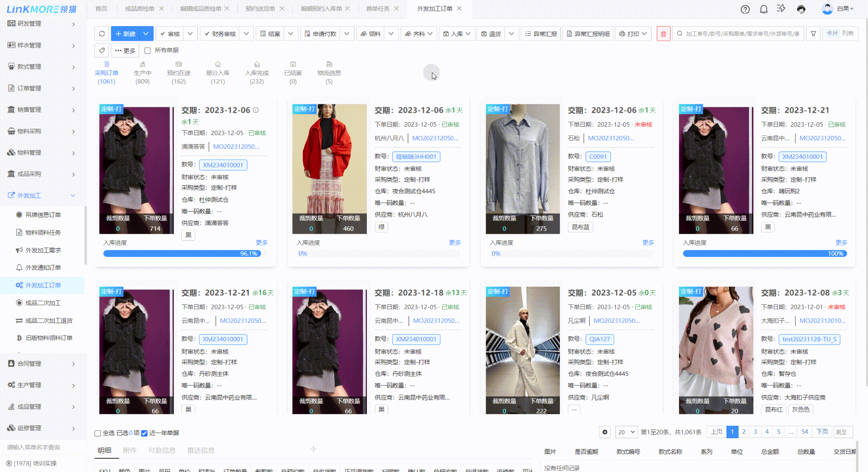The image size is (868, 472).
Task: Enable the 所有单据 checkbox
Action: [148, 50]
